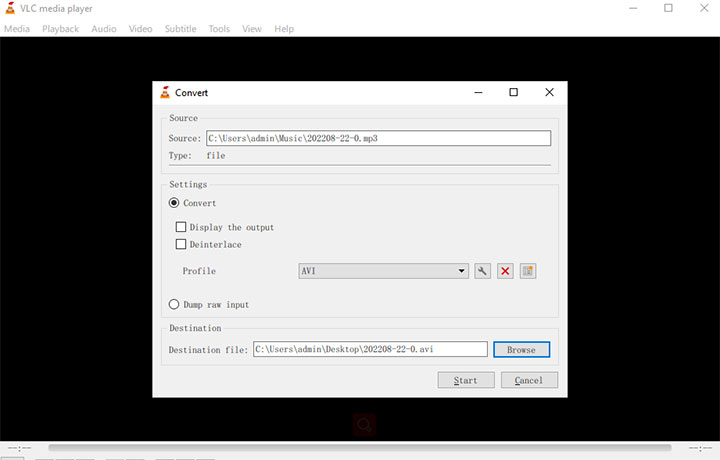720x460 pixels.
Task: Open the Media menu
Action: coord(17,29)
